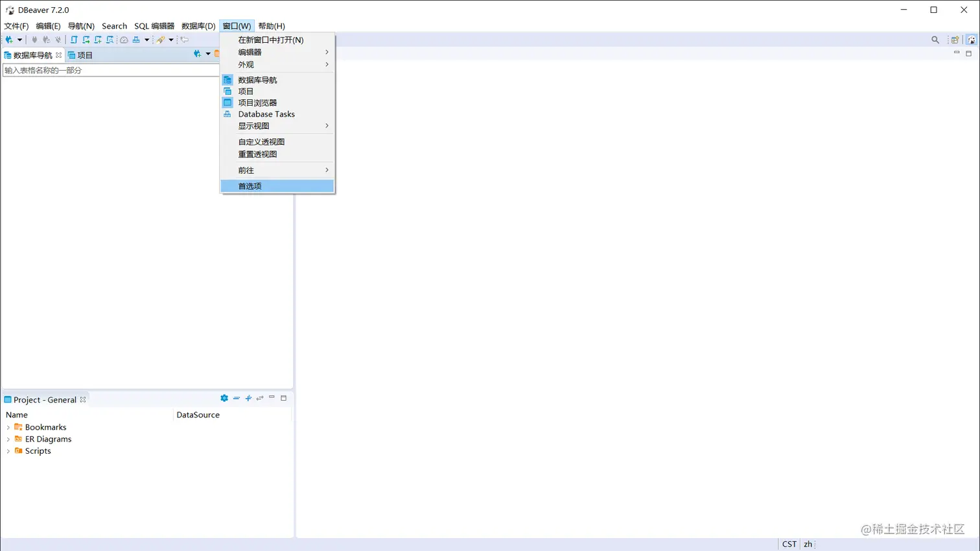Image resolution: width=980 pixels, height=551 pixels.
Task: Open the dropdown arrow in database navigator header
Action: (208, 54)
